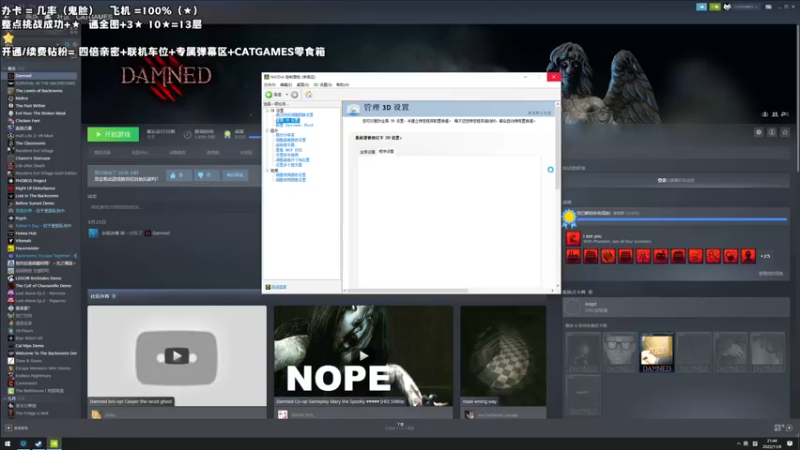This screenshot has width=800, height=450.
Task: Click the I see you achievement icon
Action: [x=573, y=238]
